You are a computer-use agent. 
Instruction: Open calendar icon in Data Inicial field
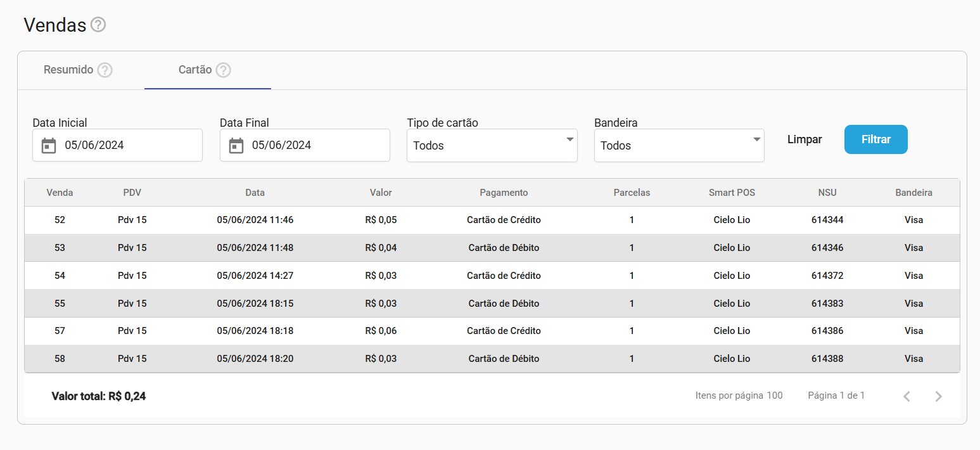coord(49,146)
